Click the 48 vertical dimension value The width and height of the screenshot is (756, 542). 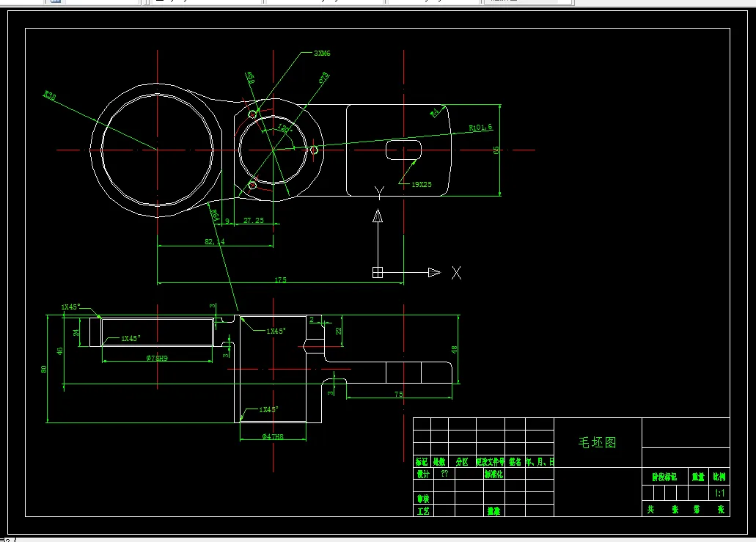click(454, 350)
